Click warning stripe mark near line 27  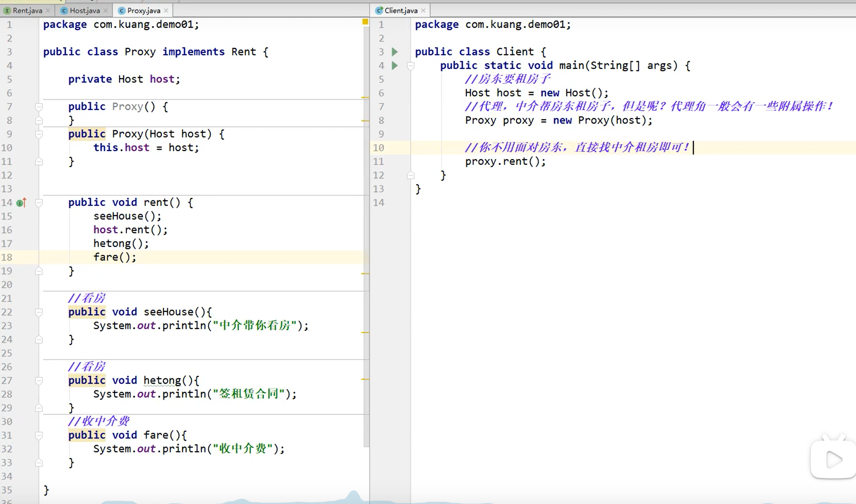(x=365, y=379)
